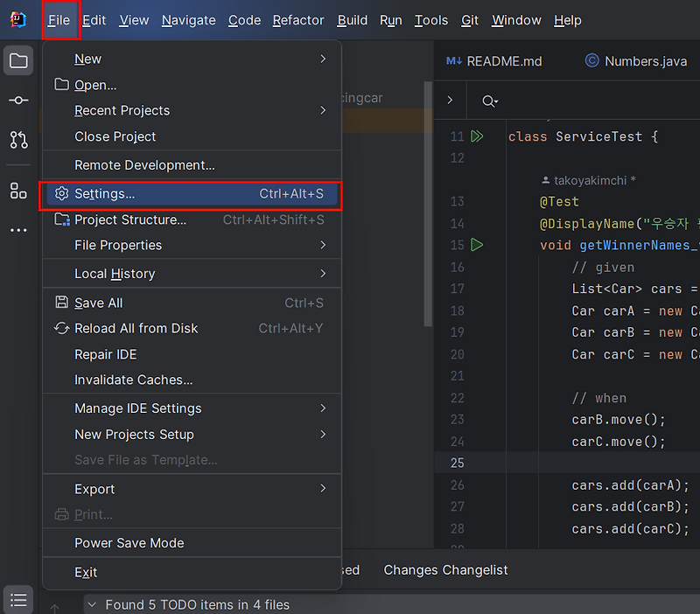Viewport: 700px width, 614px height.
Task: Open the TODO tool window list icon
Action: [x=18, y=600]
